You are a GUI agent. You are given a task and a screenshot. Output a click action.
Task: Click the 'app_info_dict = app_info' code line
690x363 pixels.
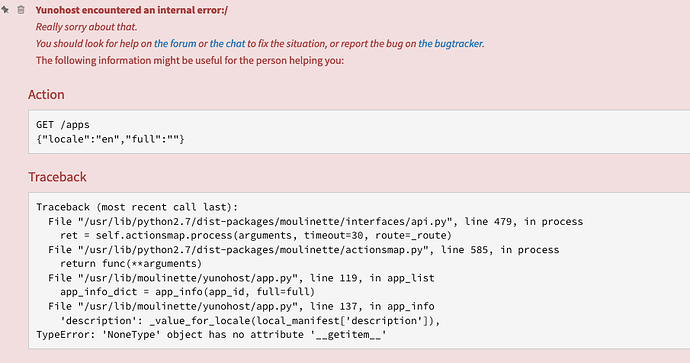187,292
